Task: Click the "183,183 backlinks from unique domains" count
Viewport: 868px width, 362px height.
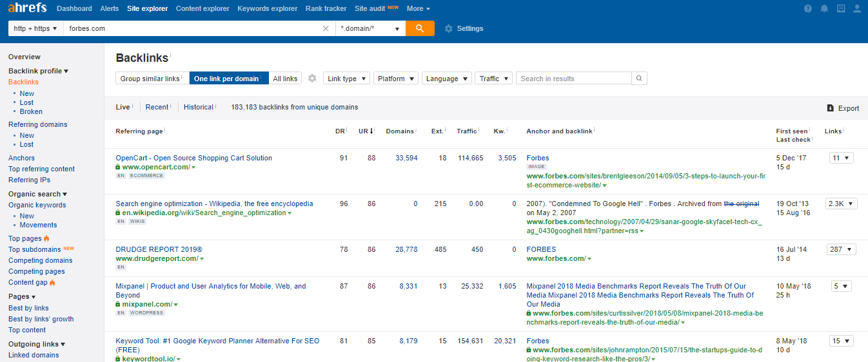Action: 295,107
